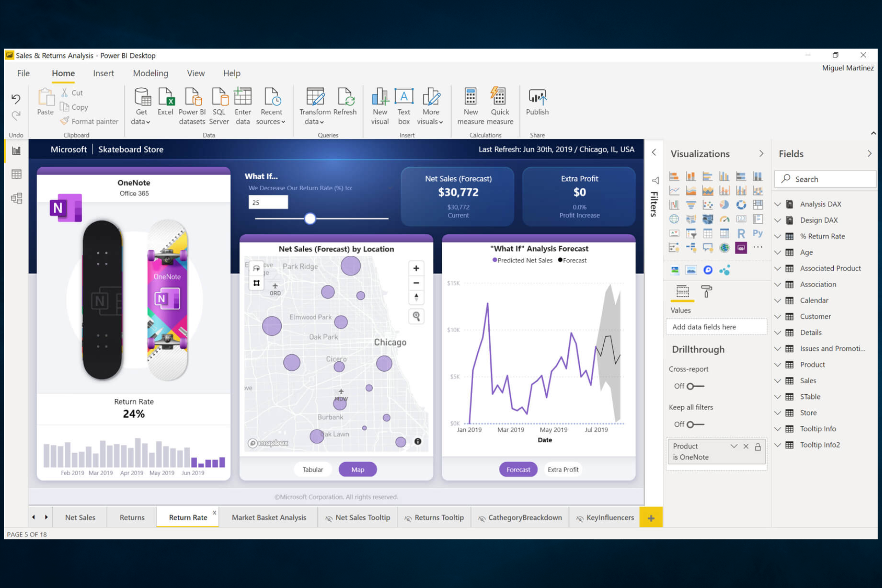Screen dimensions: 882x588
Task: Click the Map visualization icon
Action: pyautogui.click(x=675, y=219)
